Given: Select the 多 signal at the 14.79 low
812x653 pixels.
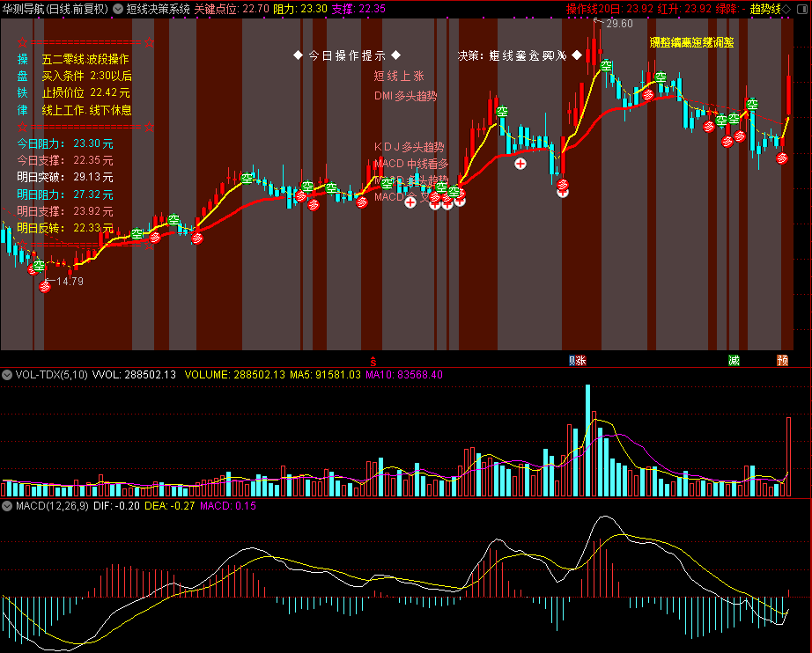Looking at the screenshot, I should click(45, 287).
